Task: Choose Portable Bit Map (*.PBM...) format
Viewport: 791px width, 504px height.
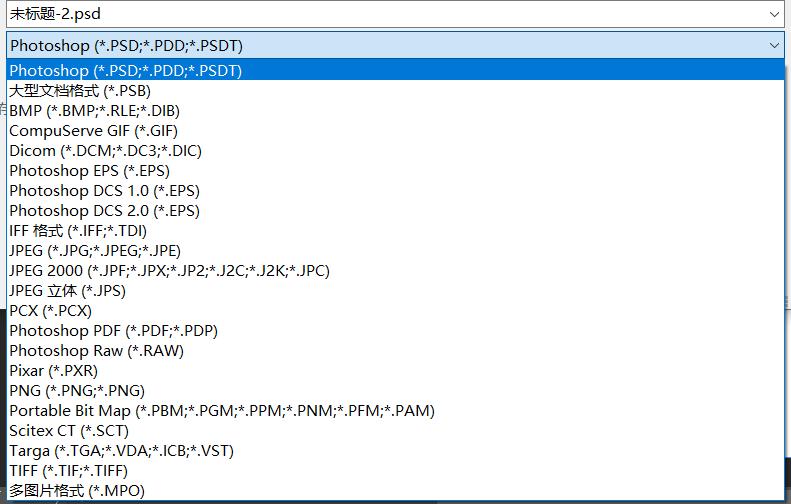Action: coord(396,411)
